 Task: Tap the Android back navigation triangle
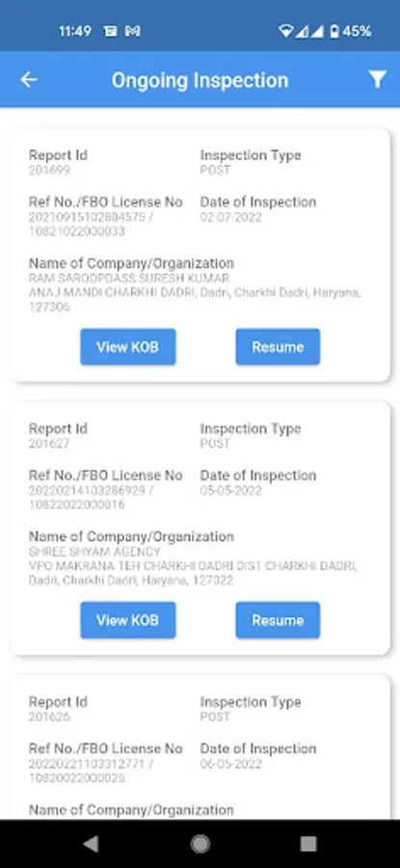[x=91, y=844]
